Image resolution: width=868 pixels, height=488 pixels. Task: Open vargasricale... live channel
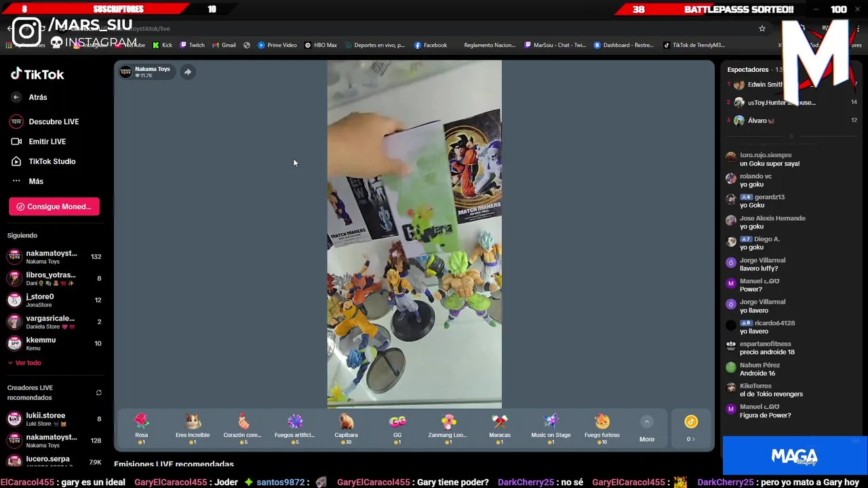pos(54,322)
